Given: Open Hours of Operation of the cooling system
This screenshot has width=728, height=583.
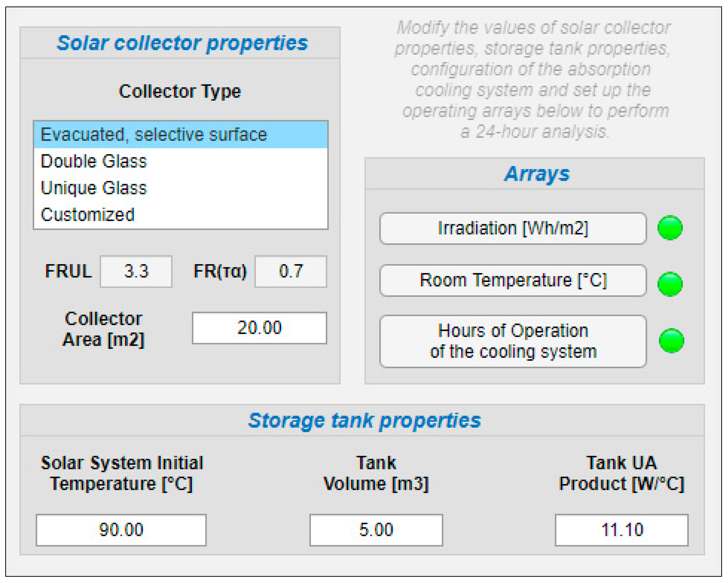Looking at the screenshot, I should click(x=513, y=341).
